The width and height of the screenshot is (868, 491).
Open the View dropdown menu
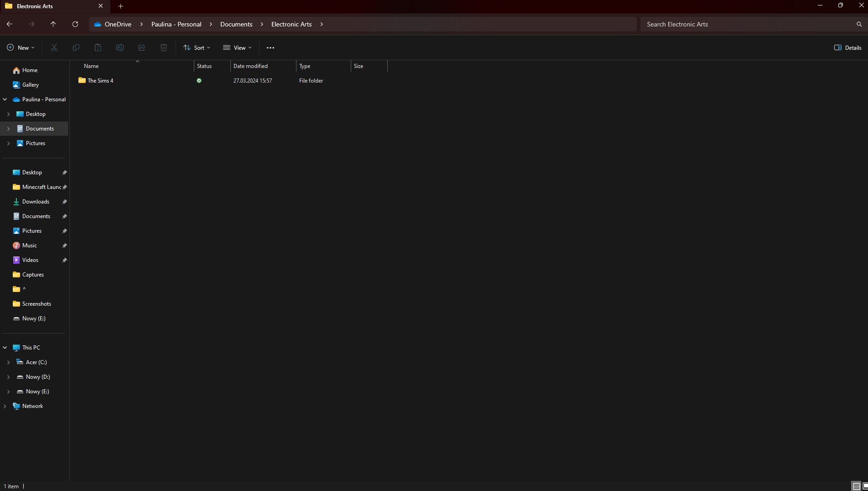(x=237, y=47)
